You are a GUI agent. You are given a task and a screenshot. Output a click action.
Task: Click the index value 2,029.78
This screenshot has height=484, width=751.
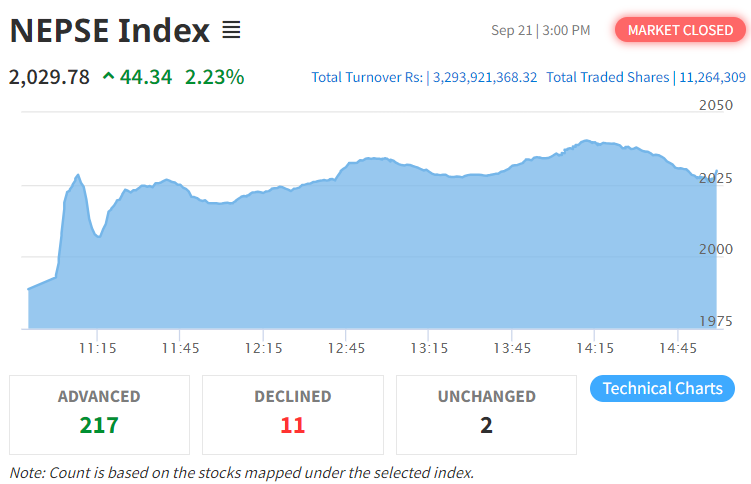[x=49, y=76]
